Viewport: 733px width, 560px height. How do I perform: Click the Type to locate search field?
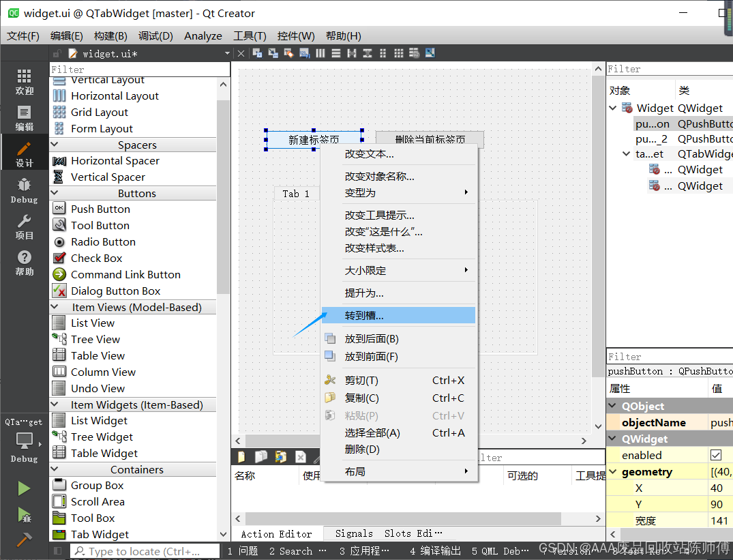[143, 550]
